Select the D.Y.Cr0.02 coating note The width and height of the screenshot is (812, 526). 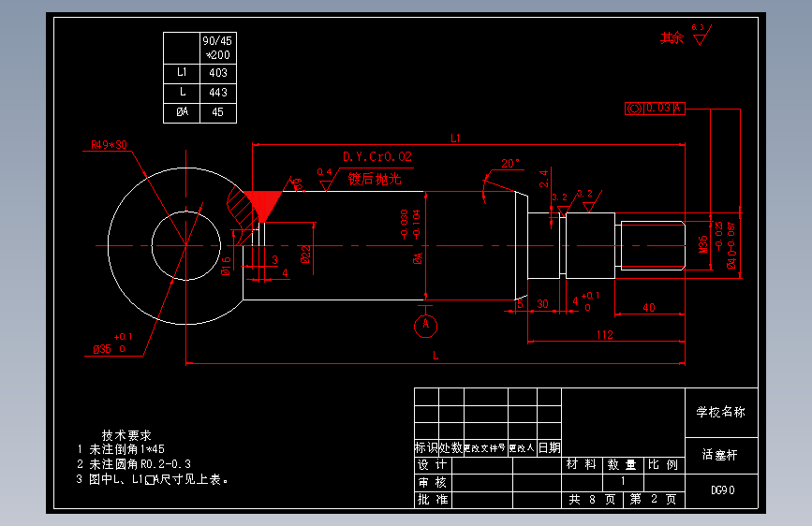377,156
